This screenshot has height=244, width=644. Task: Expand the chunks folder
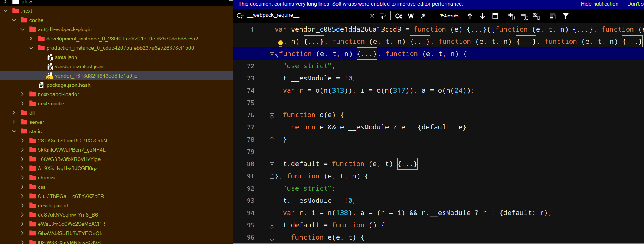pos(23,178)
